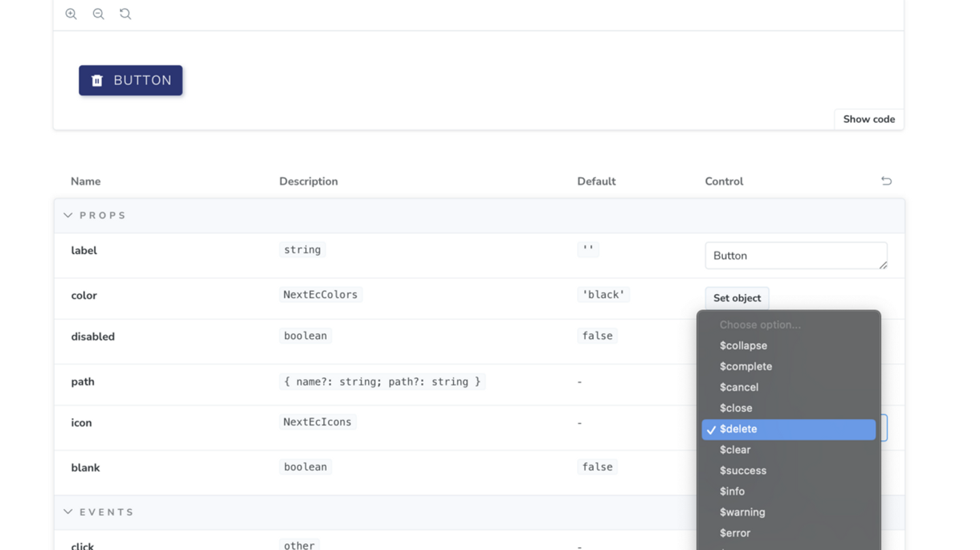The height and width of the screenshot is (550, 980).
Task: Click the zoom out magnifier icon
Action: pos(98,14)
